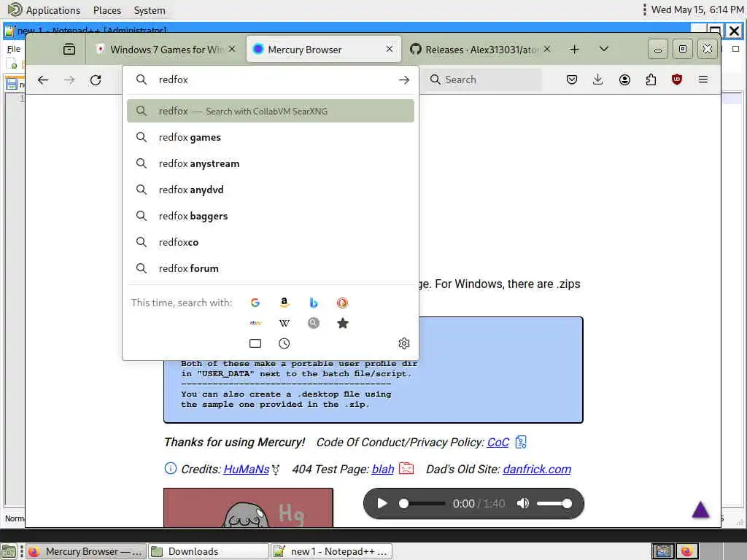Search this time with Bing
747x560 pixels.
(x=314, y=303)
